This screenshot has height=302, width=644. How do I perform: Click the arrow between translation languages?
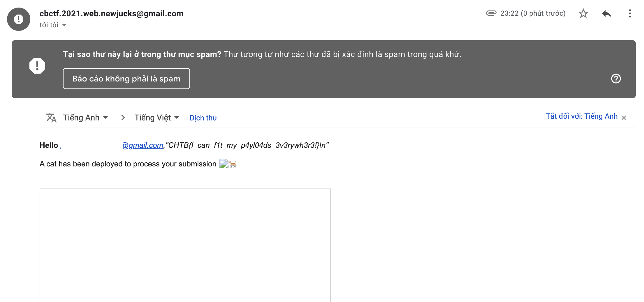click(x=123, y=118)
